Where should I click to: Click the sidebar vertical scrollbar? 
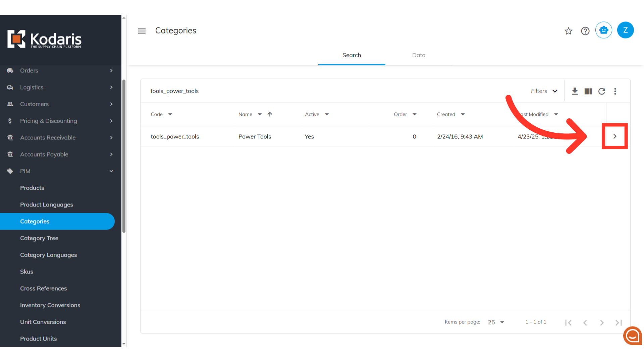tap(124, 156)
